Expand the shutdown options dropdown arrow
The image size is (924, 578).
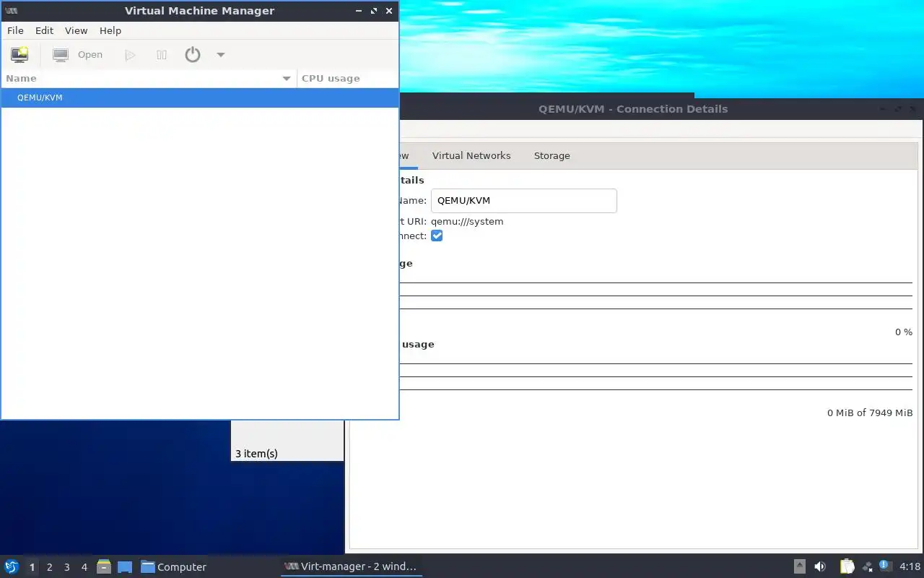221,55
